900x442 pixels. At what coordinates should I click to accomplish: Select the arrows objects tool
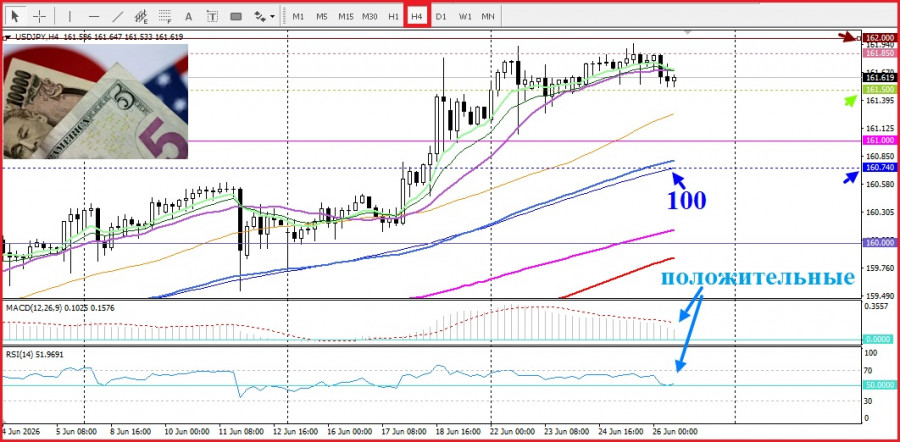(x=260, y=16)
